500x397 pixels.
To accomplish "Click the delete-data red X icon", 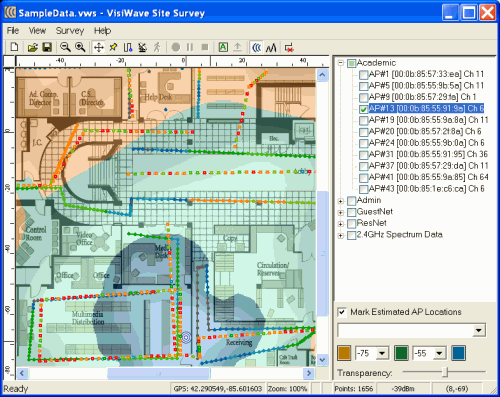I will coord(289,47).
